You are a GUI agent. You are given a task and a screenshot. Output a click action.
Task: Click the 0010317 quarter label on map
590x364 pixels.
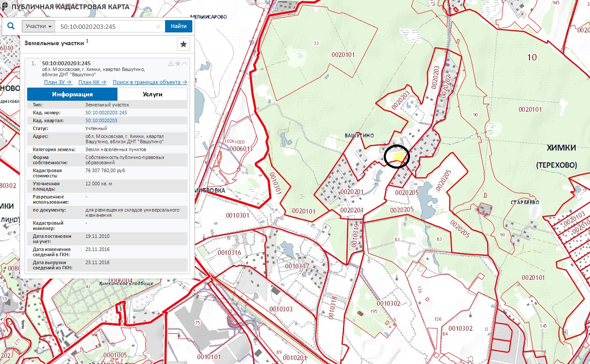(x=297, y=266)
